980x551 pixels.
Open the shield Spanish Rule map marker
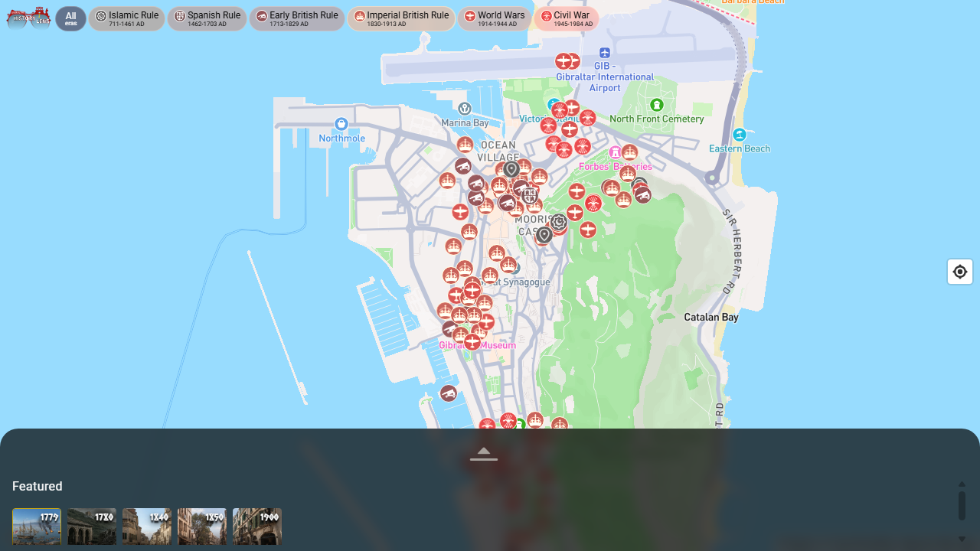tap(530, 194)
